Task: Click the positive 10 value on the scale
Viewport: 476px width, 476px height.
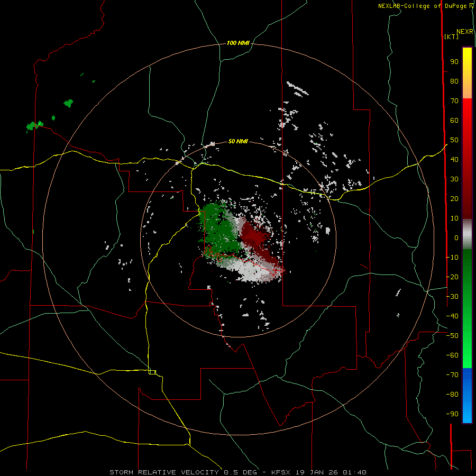Action: coord(454,218)
